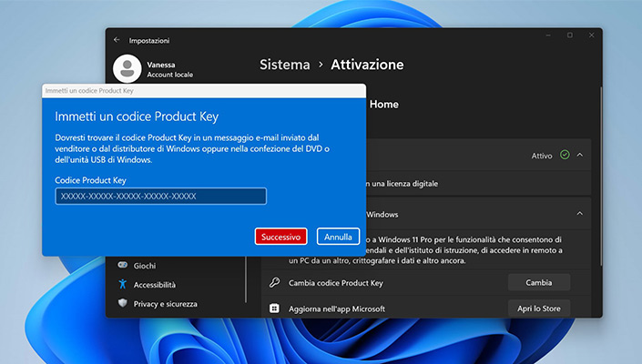Screen dimensions: 642x364
Task: Click the Privacy e sicurezza shield icon
Action: coord(122,304)
